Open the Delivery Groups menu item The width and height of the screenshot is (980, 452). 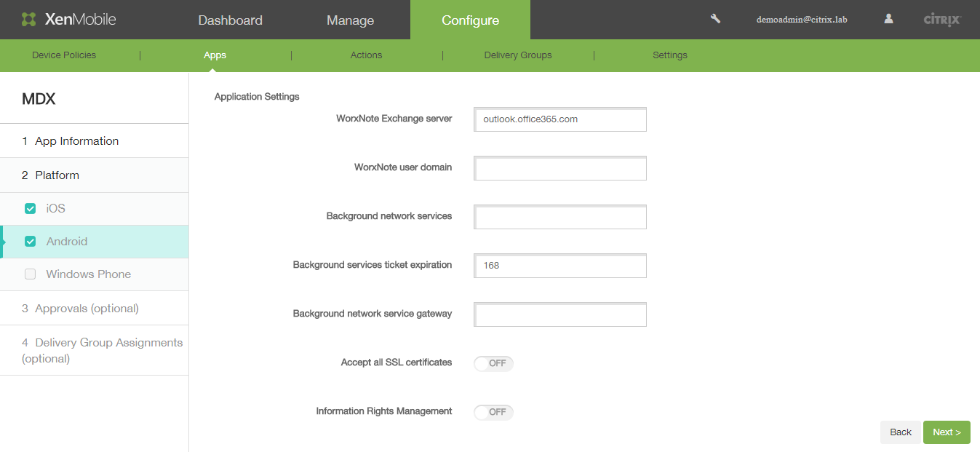517,55
